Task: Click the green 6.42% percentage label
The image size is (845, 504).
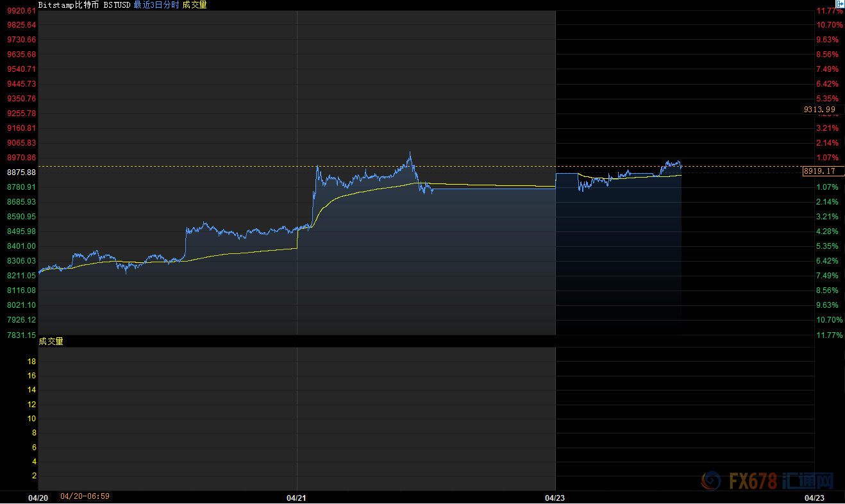Action: pos(828,261)
